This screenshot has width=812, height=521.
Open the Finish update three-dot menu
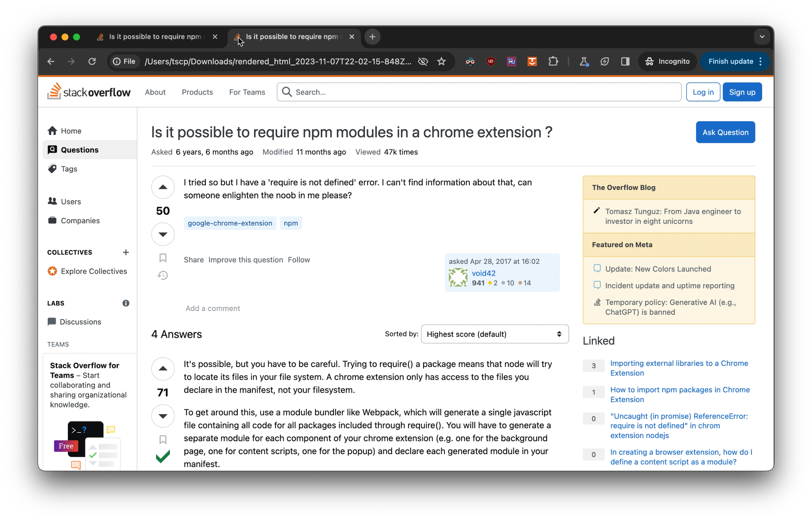point(761,61)
